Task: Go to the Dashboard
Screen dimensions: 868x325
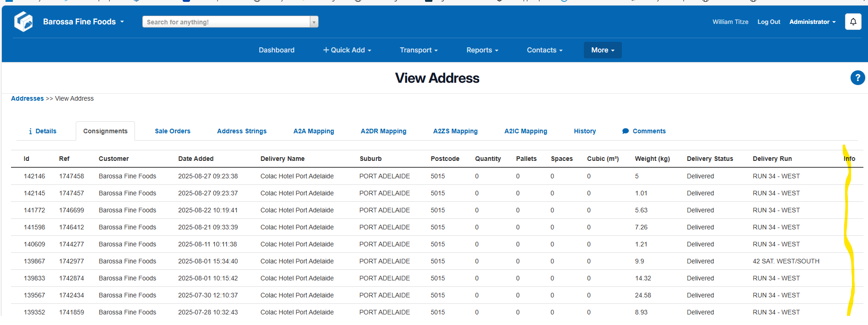Action: click(x=276, y=50)
